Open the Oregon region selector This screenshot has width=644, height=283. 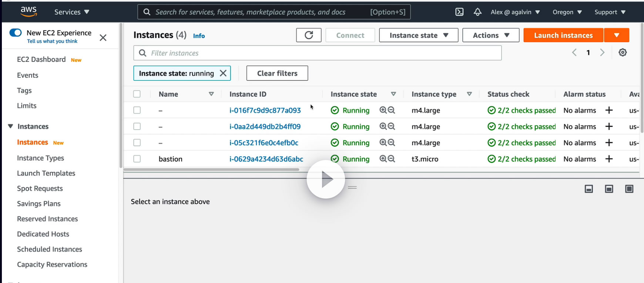tap(567, 12)
